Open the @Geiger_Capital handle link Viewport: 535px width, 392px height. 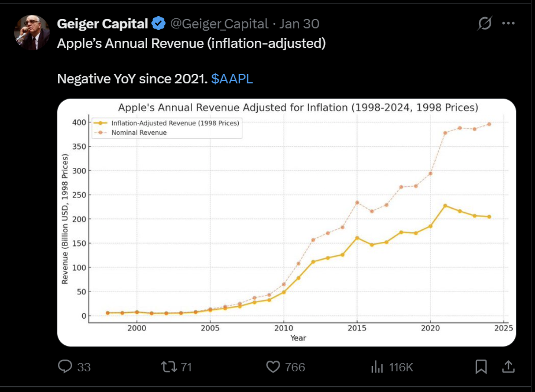tap(219, 24)
